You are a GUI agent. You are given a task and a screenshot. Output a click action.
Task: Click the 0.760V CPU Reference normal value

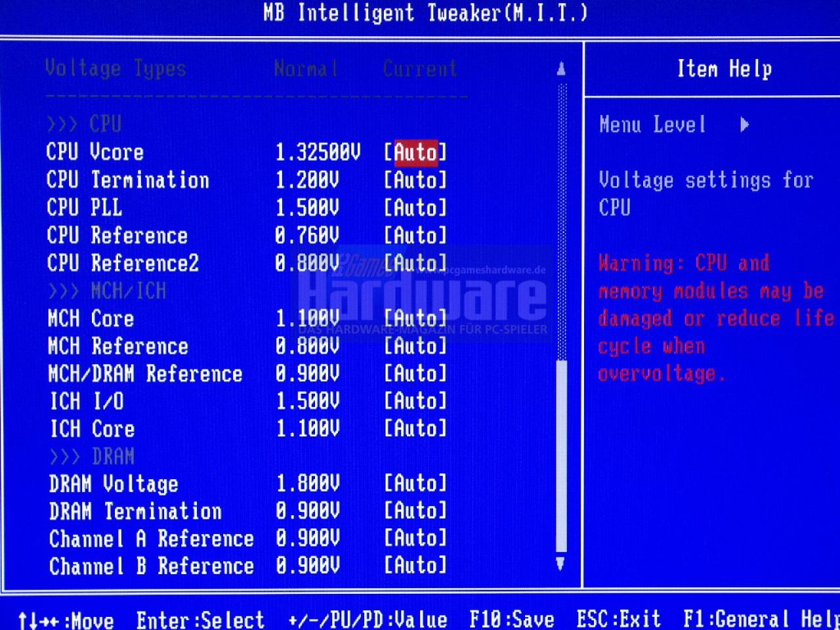(x=307, y=236)
